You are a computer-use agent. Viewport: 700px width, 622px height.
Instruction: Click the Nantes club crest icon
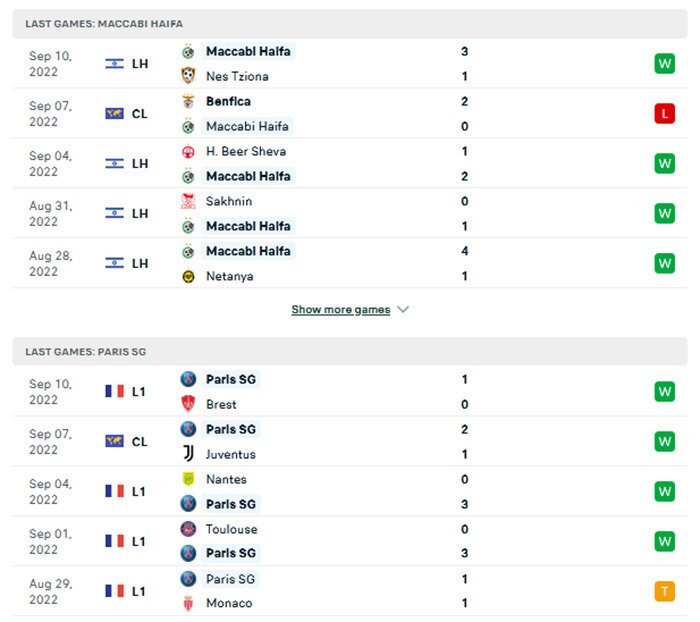[x=188, y=480]
